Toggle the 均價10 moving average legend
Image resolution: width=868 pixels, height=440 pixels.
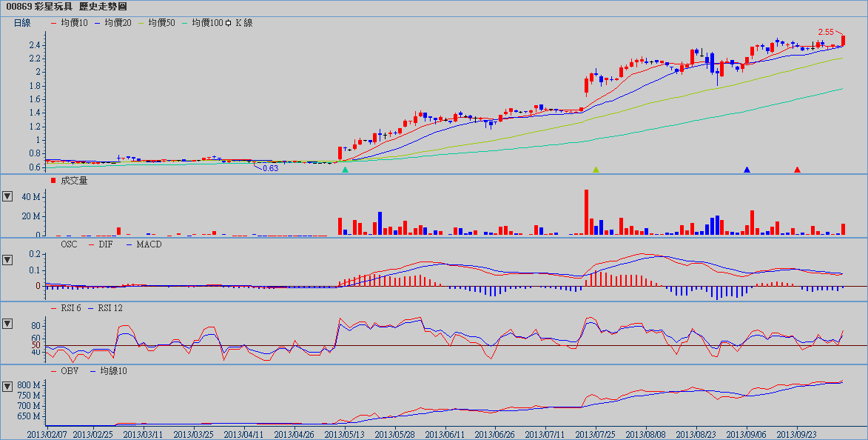pyautogui.click(x=70, y=23)
